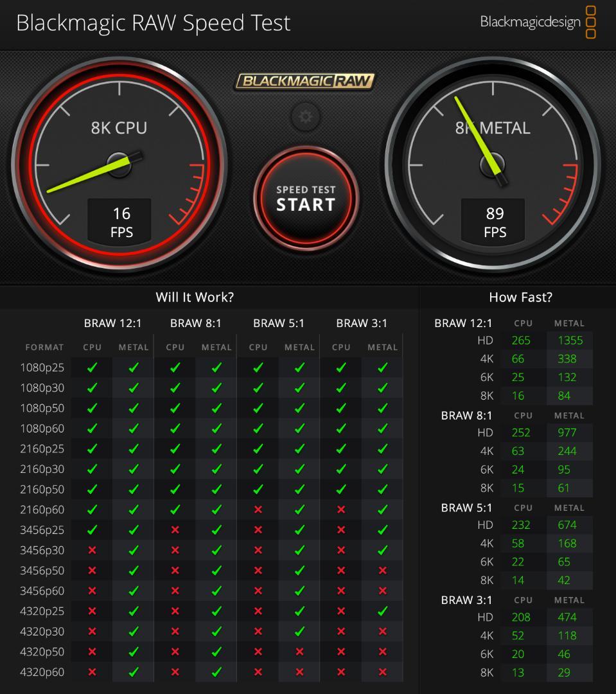The width and height of the screenshot is (616, 694).
Task: Select the 89 FPS readout display
Action: (x=493, y=221)
